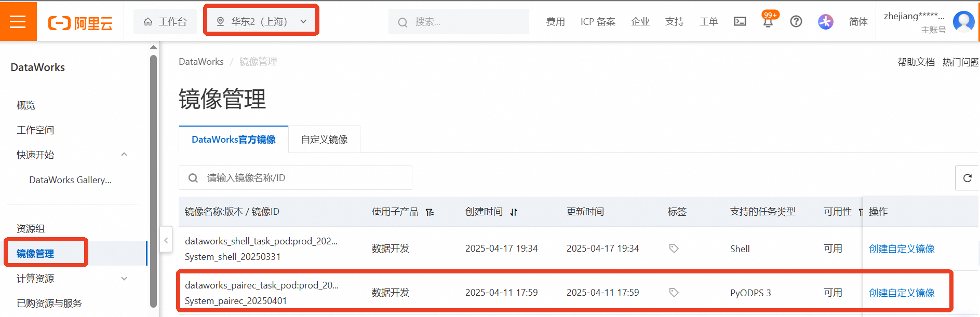Image resolution: width=980 pixels, height=317 pixels.
Task: Collapse the 快速开始 sidebar section
Action: tap(124, 155)
